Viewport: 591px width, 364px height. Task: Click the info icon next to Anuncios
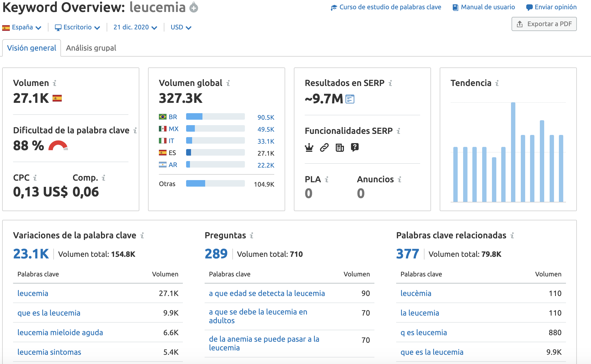coord(399,180)
